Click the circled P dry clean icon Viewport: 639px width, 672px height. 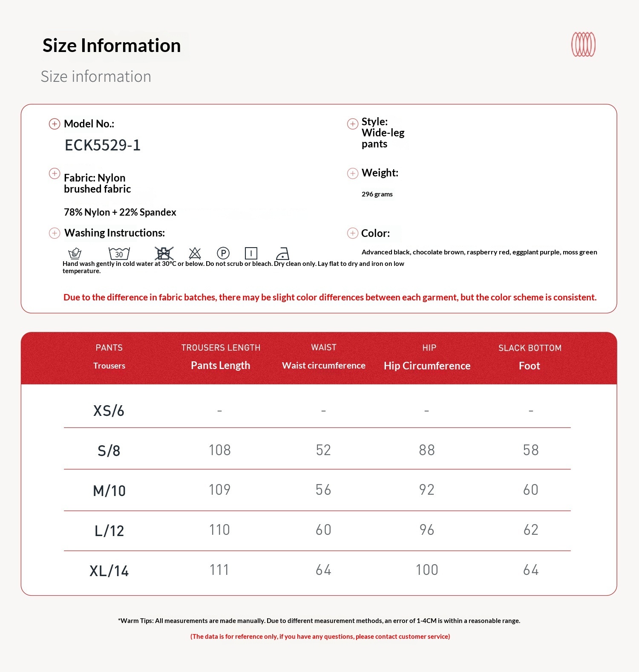223,253
